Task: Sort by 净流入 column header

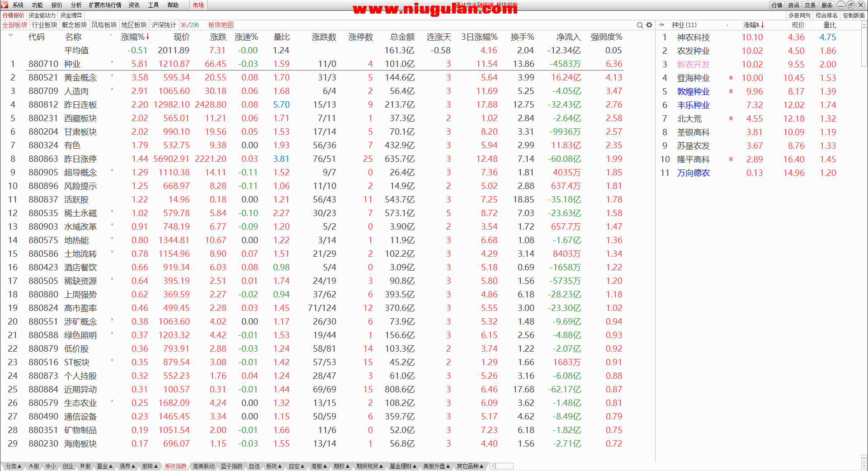Action: coord(568,37)
